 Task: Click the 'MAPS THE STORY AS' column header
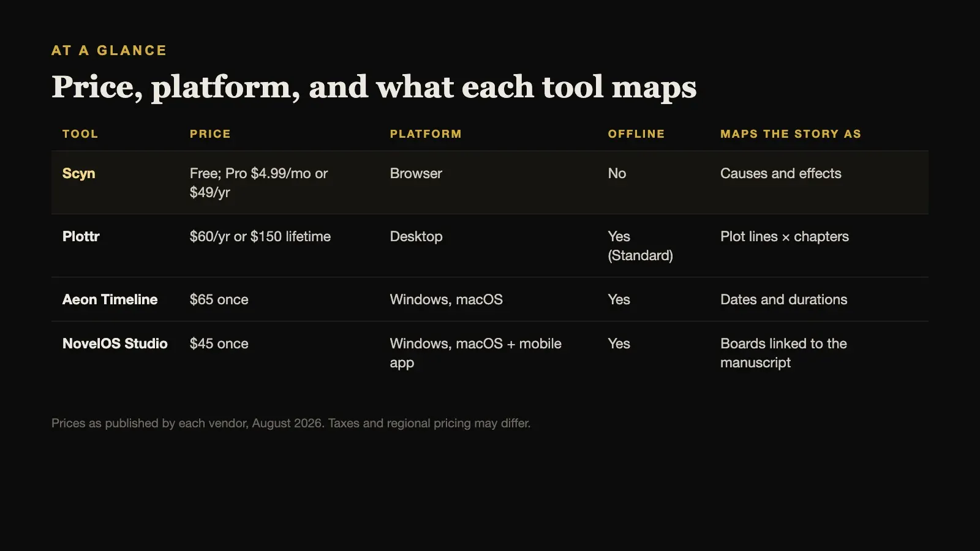791,133
